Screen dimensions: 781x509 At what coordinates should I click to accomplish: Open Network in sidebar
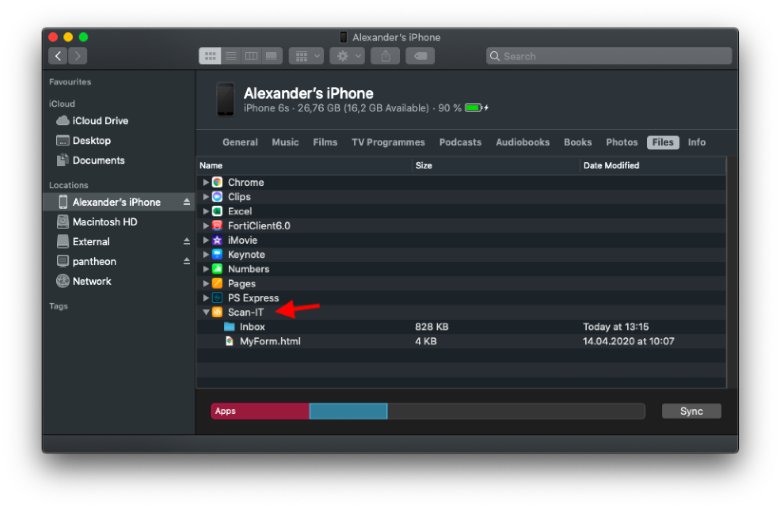click(119, 281)
